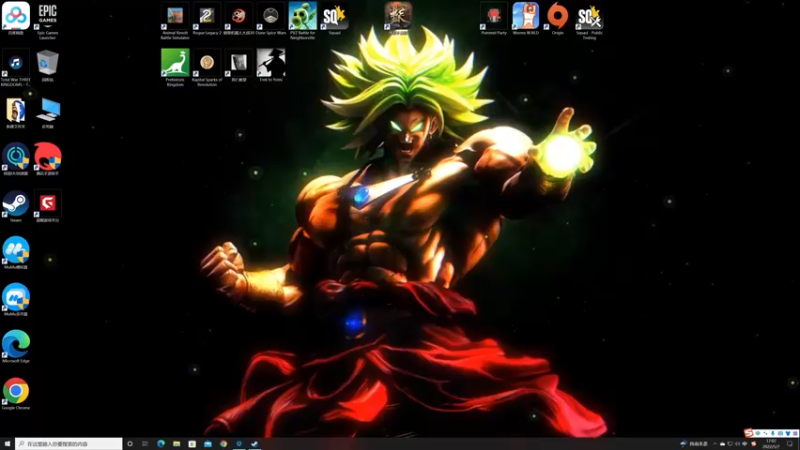Select Kapital Sparks of Revolution shortcut
The width and height of the screenshot is (800, 450).
(207, 67)
